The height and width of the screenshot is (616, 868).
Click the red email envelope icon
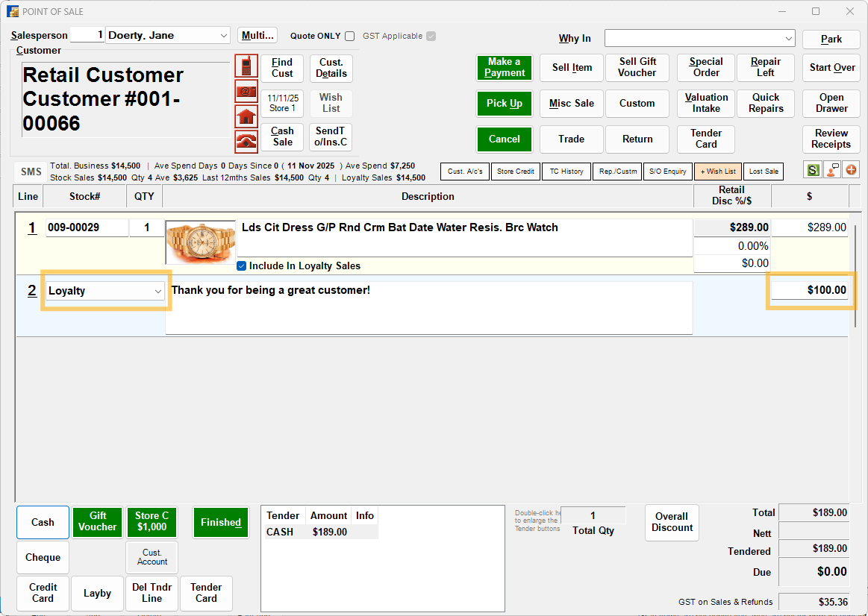coord(246,91)
